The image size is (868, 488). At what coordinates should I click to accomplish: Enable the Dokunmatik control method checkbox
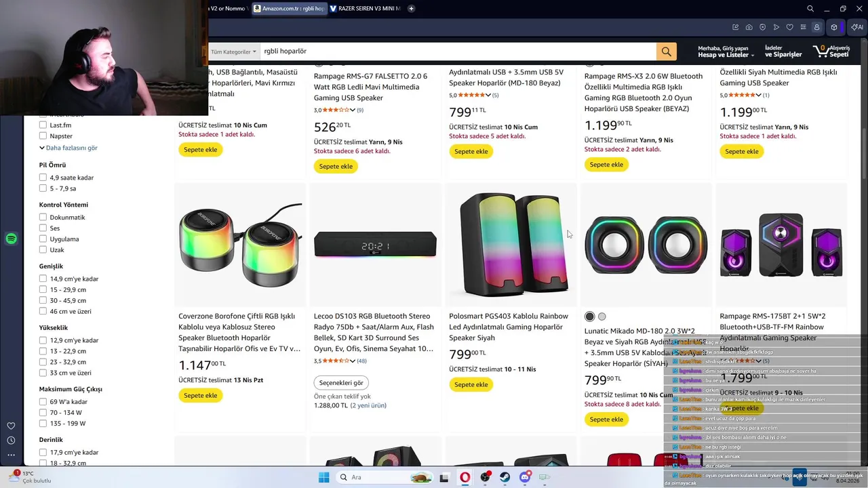pos(43,218)
